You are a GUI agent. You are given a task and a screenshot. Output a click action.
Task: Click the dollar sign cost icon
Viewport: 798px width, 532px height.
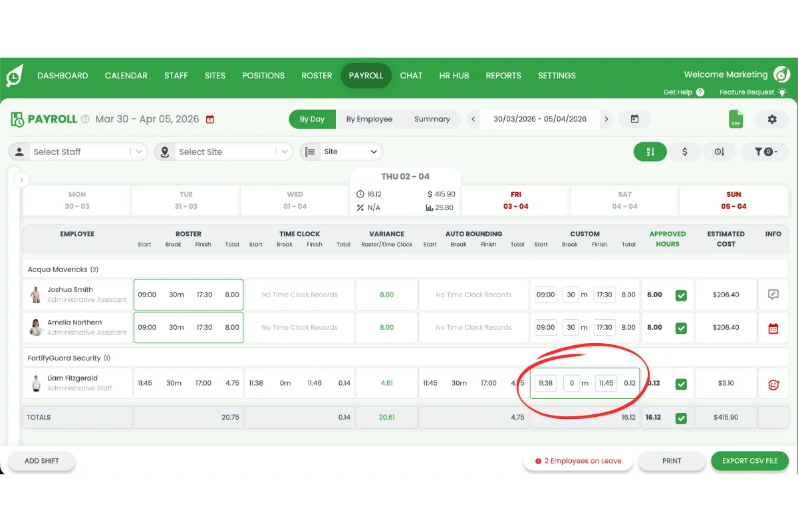685,152
